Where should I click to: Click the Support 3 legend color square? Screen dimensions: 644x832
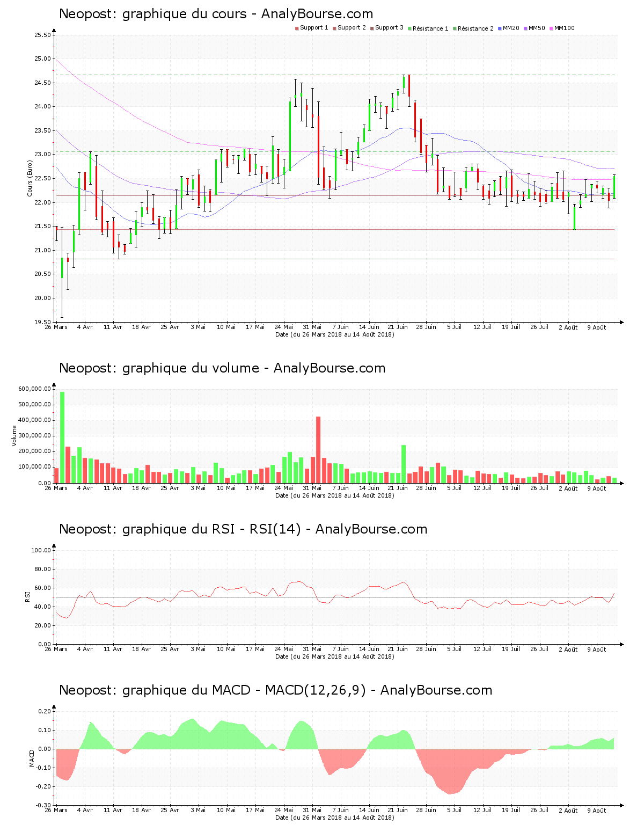(372, 28)
